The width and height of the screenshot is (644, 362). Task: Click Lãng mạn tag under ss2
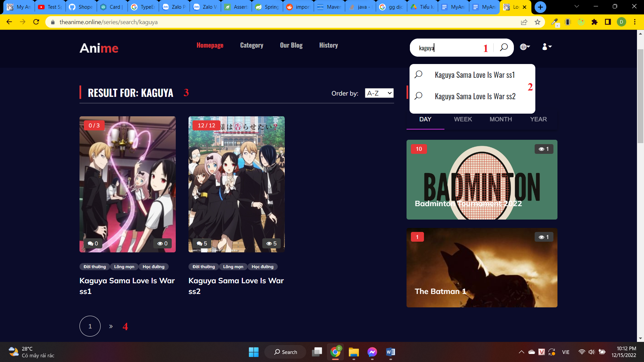coord(233,267)
